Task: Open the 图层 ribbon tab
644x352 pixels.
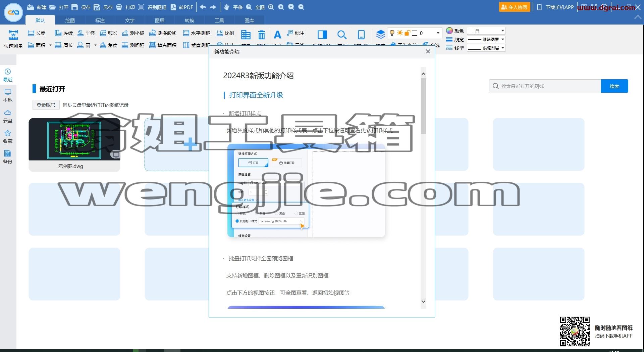Action: pyautogui.click(x=160, y=20)
